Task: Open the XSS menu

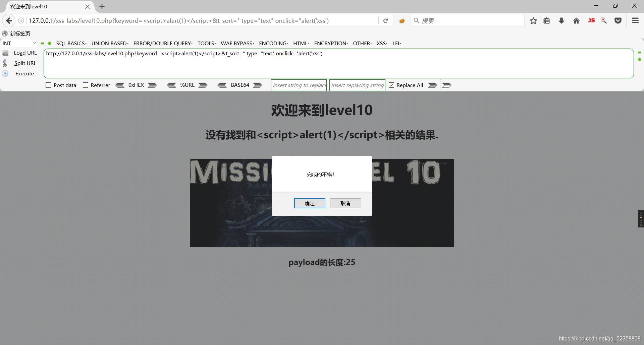Action: coord(382,43)
